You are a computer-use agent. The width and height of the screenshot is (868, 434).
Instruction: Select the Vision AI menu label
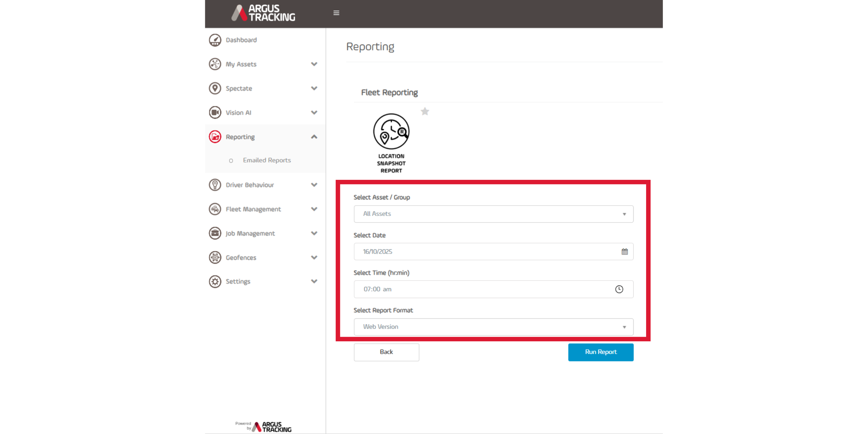(x=238, y=112)
